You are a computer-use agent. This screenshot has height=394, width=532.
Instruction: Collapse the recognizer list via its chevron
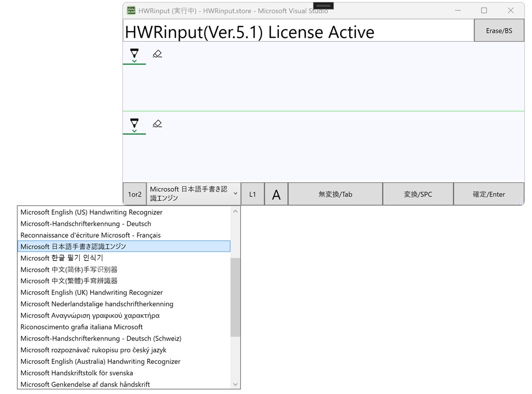point(235,211)
